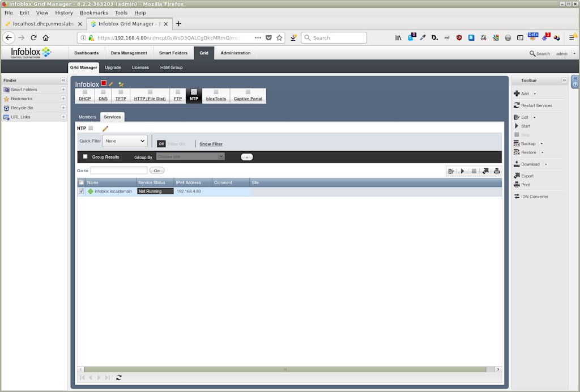
Task: Expand the Backup dropdown arrow
Action: (541, 143)
